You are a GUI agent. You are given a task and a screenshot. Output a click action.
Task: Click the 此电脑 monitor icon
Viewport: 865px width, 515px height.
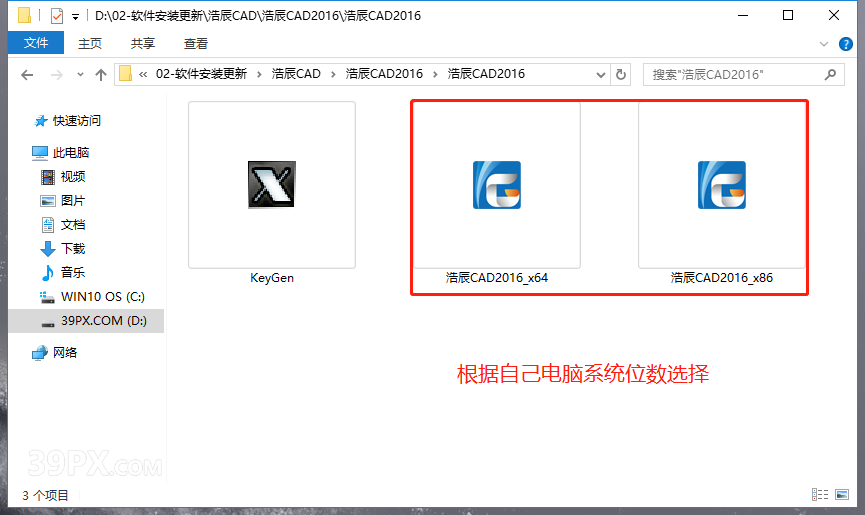[40, 153]
